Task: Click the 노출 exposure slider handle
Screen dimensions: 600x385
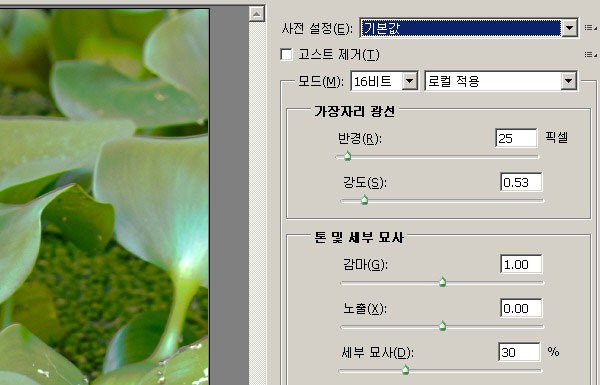Action: tap(443, 326)
